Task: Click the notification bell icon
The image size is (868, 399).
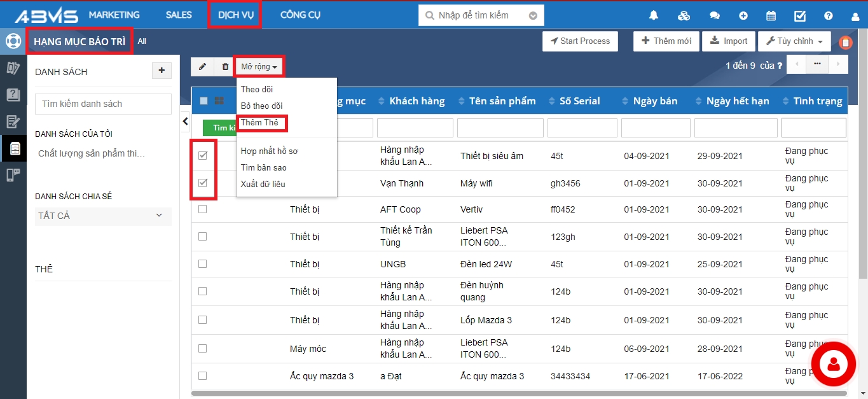Action: [653, 16]
